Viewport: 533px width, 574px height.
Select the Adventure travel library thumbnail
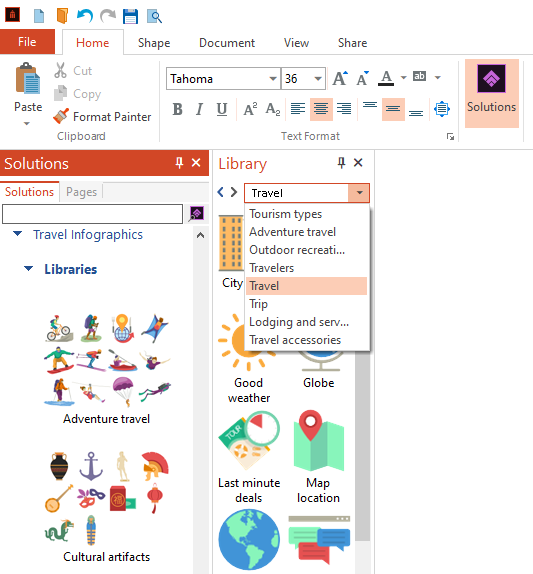pos(107,369)
